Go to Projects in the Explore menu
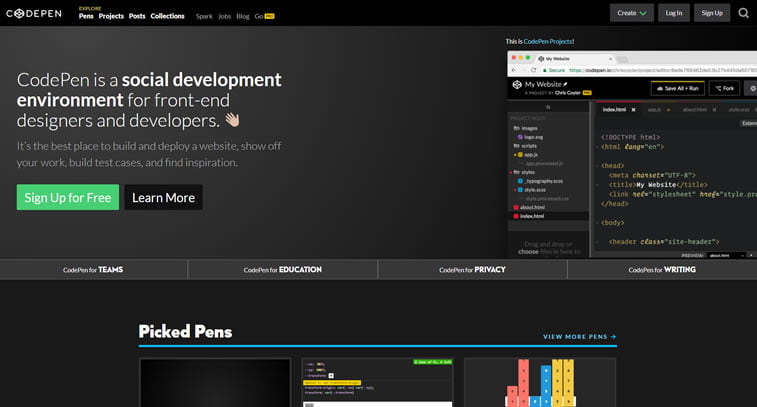Viewport: 757px width, 407px height. pyautogui.click(x=111, y=16)
